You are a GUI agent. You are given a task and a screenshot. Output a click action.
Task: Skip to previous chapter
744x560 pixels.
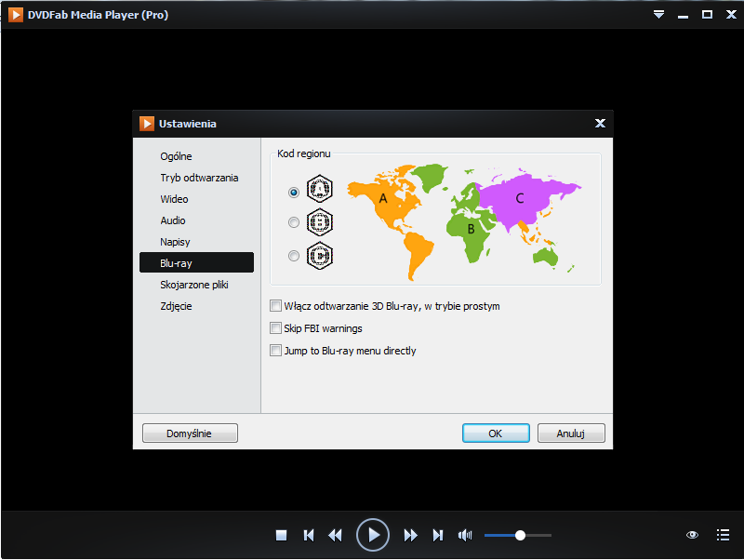[309, 535]
